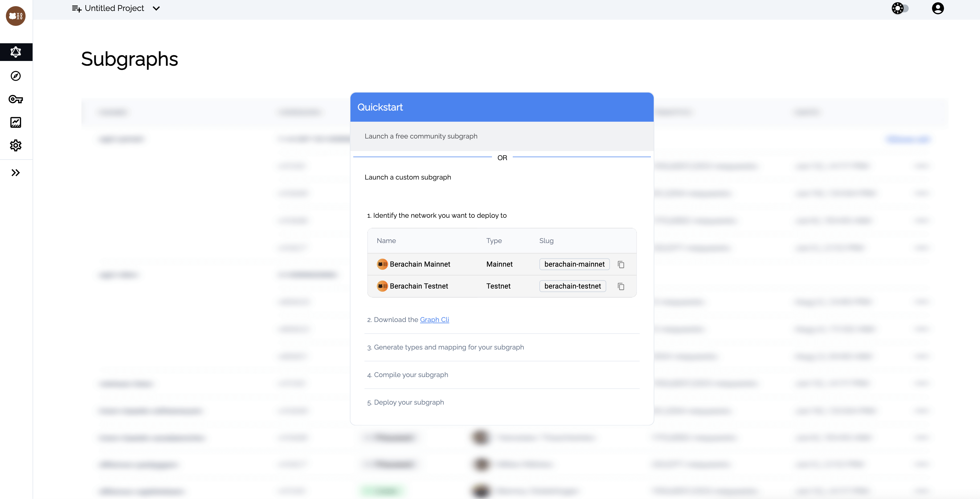Expand step 3 Generate types and mapping

point(502,348)
